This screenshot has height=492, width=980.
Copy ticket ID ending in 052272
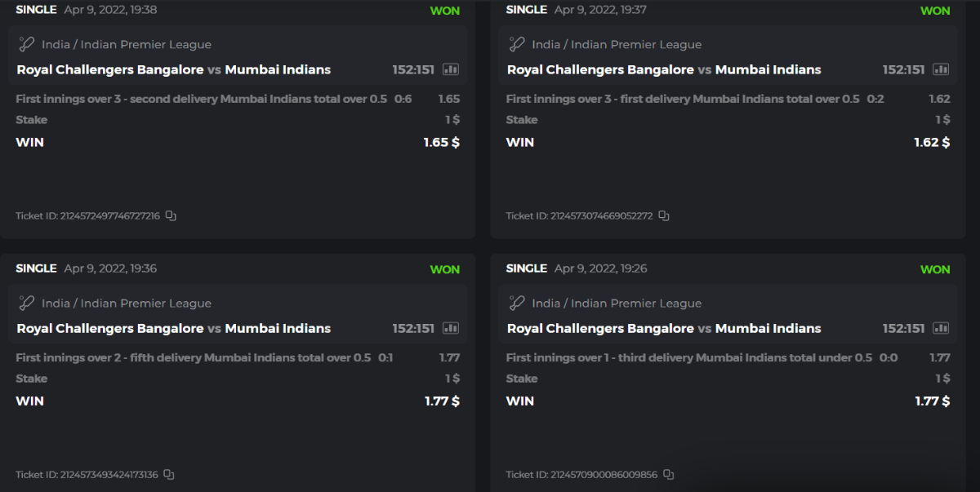pyautogui.click(x=664, y=216)
